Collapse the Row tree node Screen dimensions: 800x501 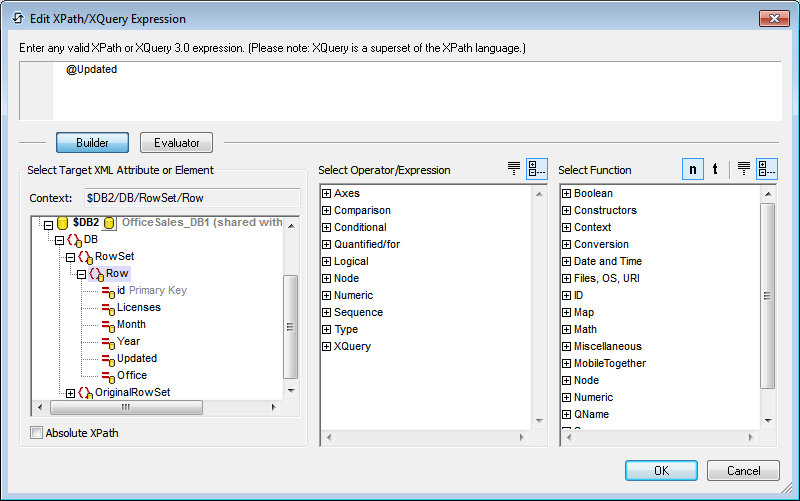(x=82, y=274)
